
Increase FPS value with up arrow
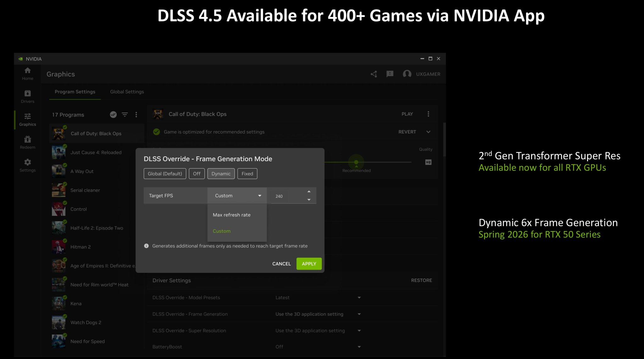pyautogui.click(x=309, y=191)
